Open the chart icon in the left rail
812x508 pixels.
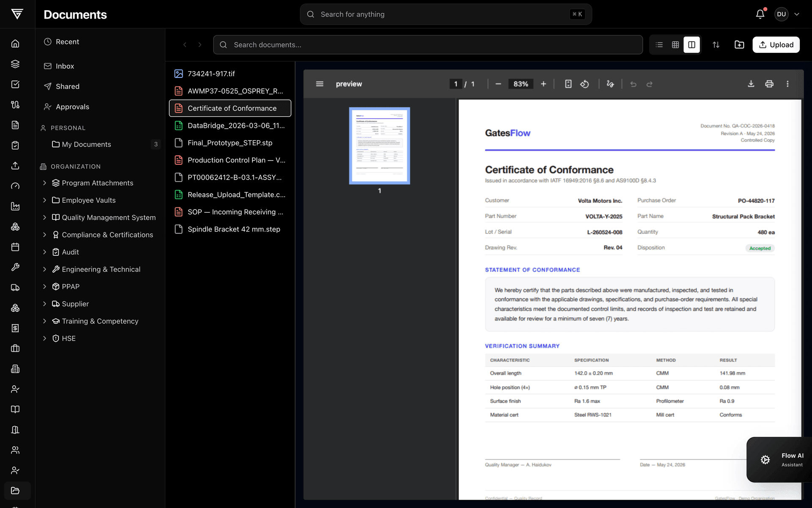pos(15,206)
